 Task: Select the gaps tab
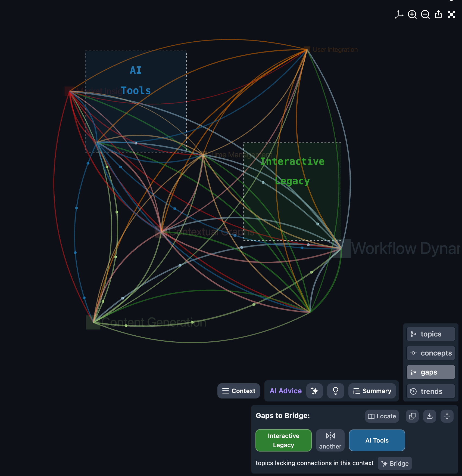(x=431, y=372)
